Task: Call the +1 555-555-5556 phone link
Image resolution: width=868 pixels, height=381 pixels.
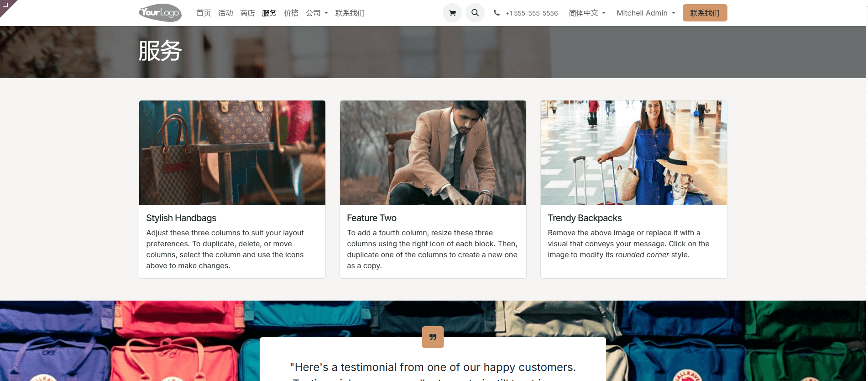Action: [531, 13]
